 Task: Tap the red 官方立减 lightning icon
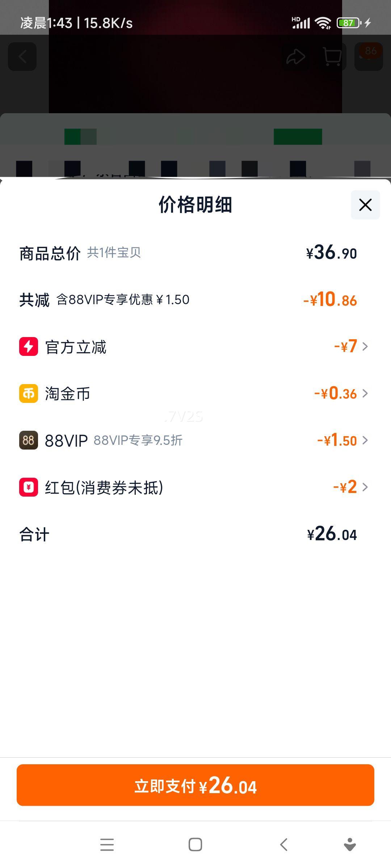29,346
